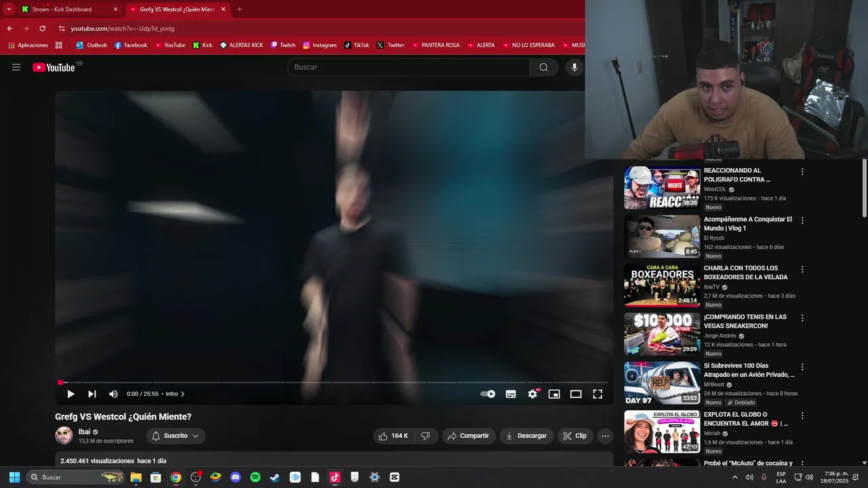868x488 pixels.
Task: Open the ALERTAS KICK bookmark
Action: (241, 45)
